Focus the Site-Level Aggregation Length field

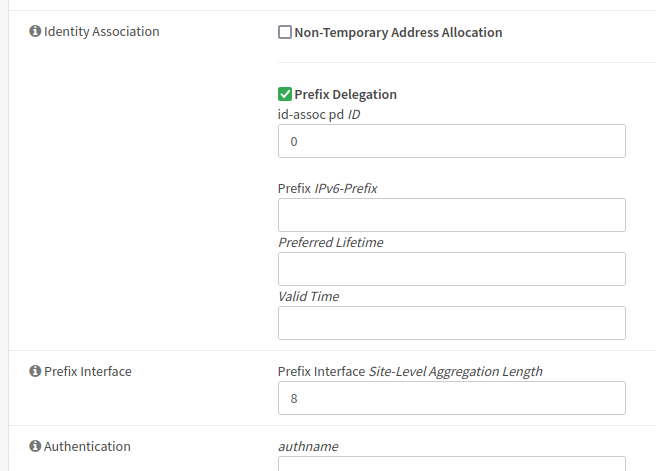pos(451,398)
